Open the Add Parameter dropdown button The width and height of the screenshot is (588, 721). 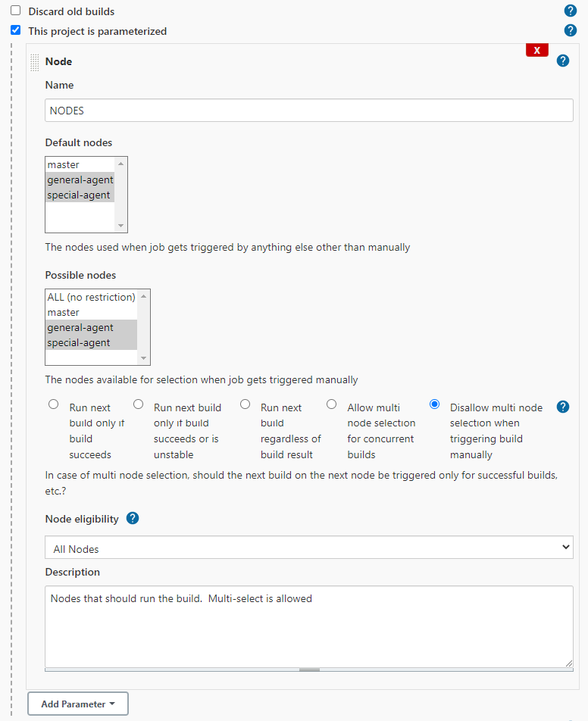pos(78,704)
